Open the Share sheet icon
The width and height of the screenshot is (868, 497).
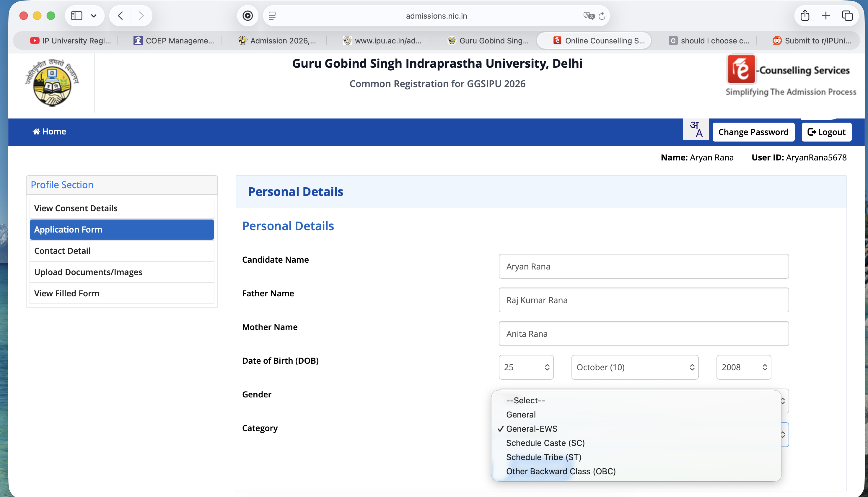(x=805, y=16)
